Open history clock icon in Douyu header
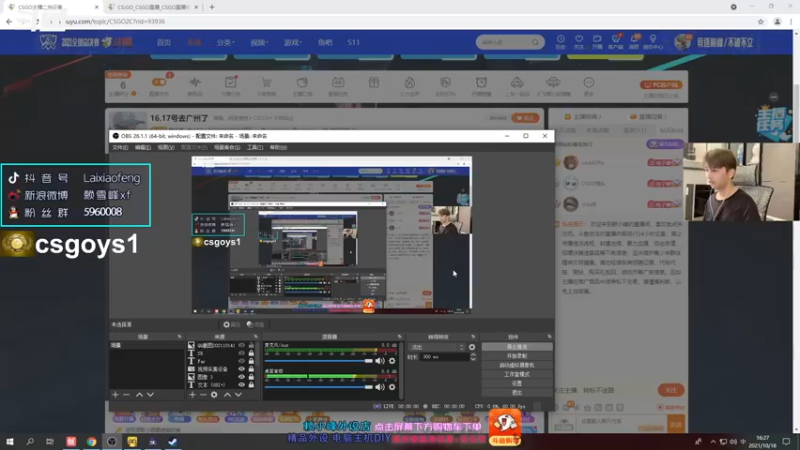This screenshot has height=450, width=800. click(560, 41)
